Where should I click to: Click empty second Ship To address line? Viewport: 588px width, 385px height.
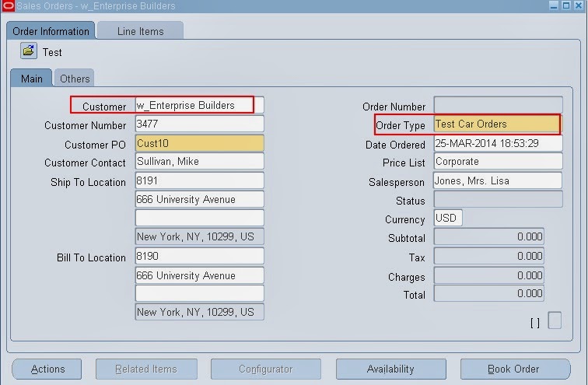point(199,218)
